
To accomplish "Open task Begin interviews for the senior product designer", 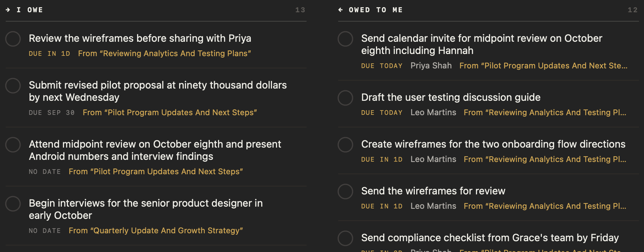I will pos(146,209).
